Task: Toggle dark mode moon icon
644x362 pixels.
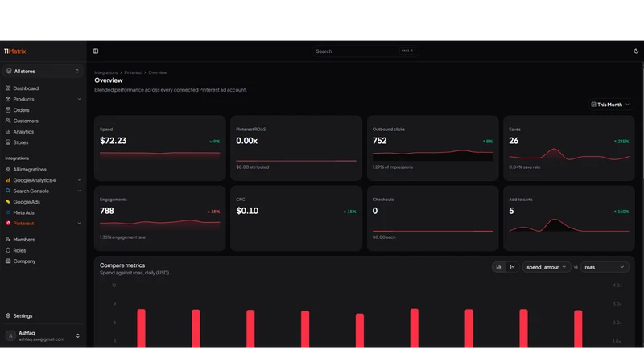Action: click(x=636, y=51)
